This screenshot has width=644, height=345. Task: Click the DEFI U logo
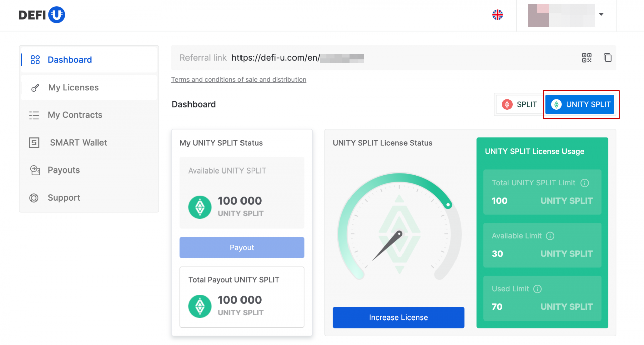(42, 15)
